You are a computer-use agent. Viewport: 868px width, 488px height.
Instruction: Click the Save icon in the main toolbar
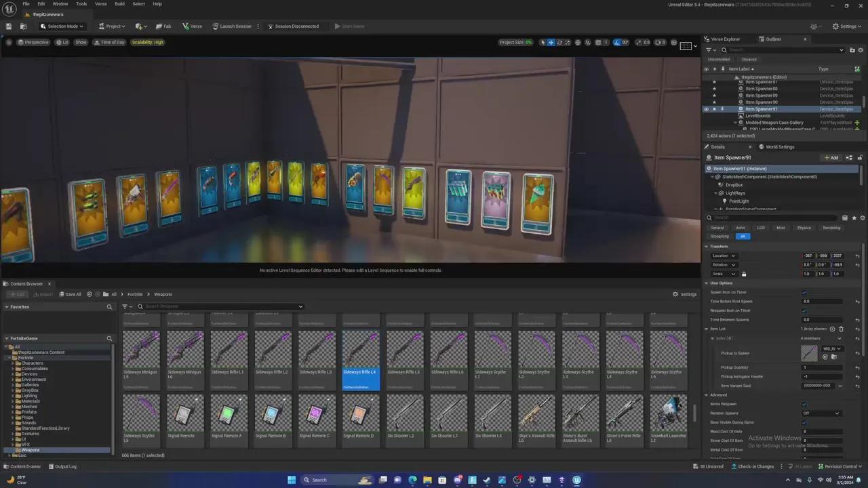click(9, 26)
